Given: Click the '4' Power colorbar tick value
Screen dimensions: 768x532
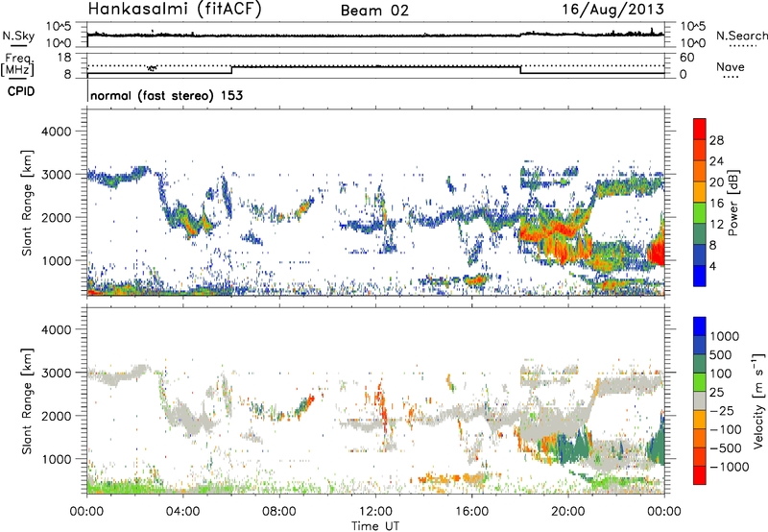Looking at the screenshot, I should click(712, 266).
